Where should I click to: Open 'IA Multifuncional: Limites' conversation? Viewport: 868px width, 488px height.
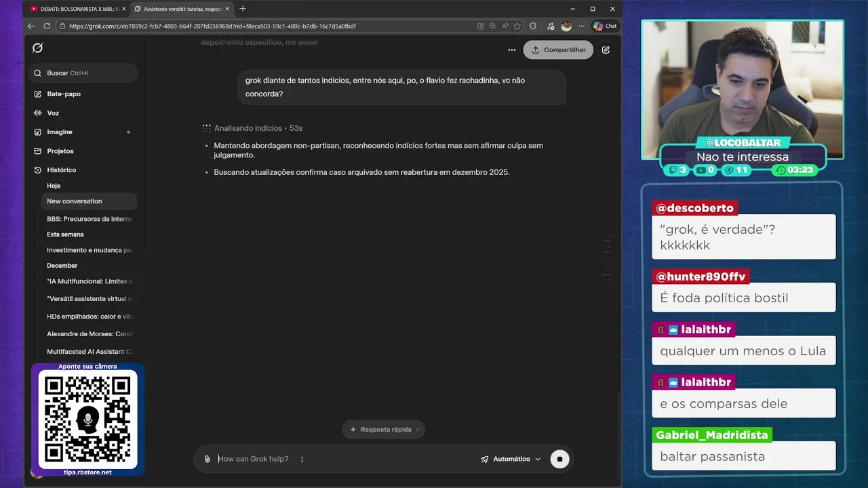click(89, 281)
